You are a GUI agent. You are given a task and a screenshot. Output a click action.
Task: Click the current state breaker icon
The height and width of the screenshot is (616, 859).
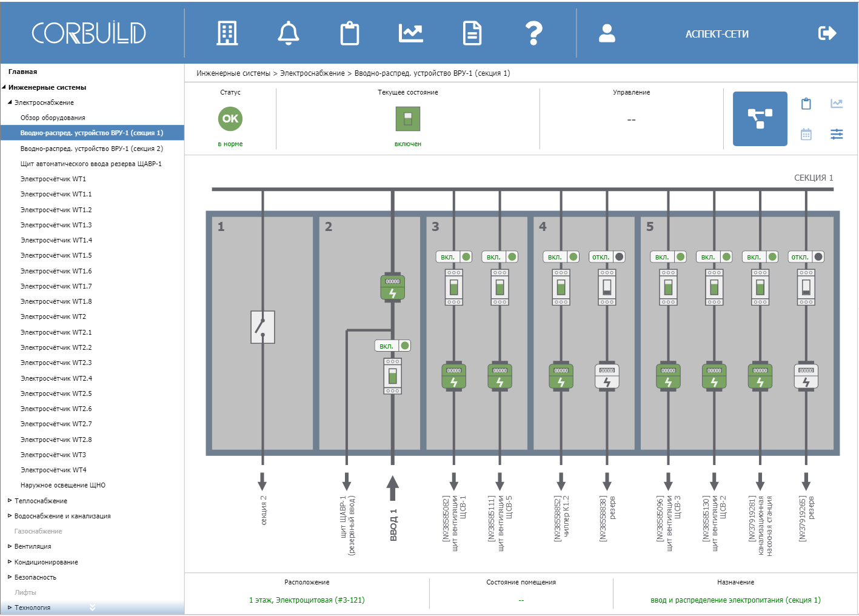pos(408,119)
